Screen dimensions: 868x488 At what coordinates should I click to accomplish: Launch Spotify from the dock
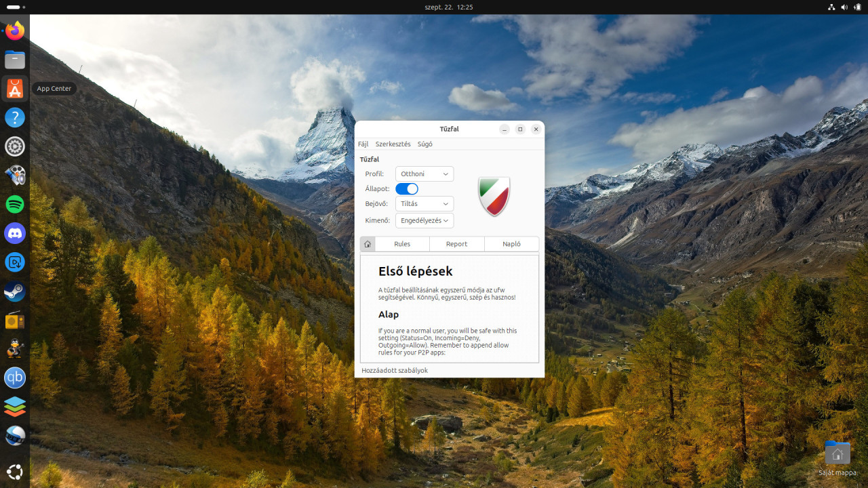pos(15,203)
